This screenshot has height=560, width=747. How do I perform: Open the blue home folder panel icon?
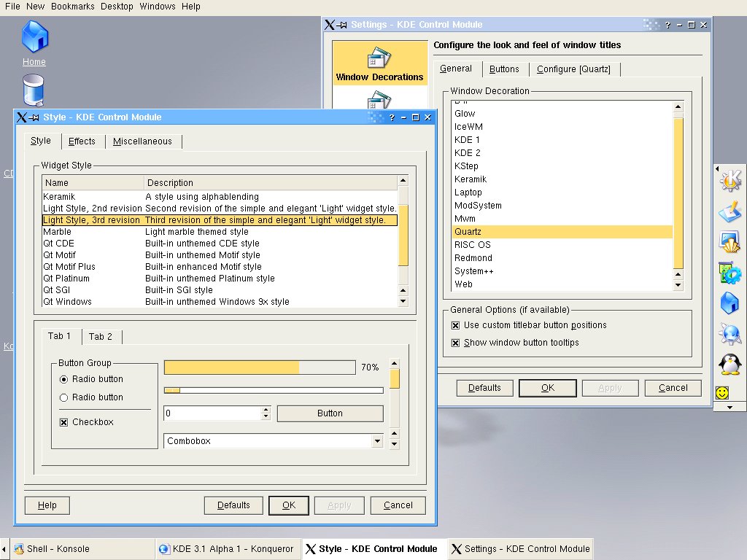coord(729,303)
